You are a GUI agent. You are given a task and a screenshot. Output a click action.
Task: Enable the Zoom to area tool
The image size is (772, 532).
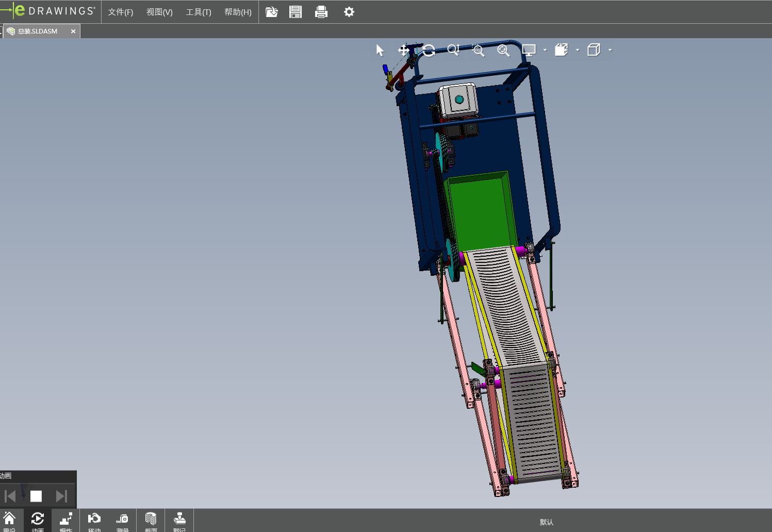[x=478, y=50]
